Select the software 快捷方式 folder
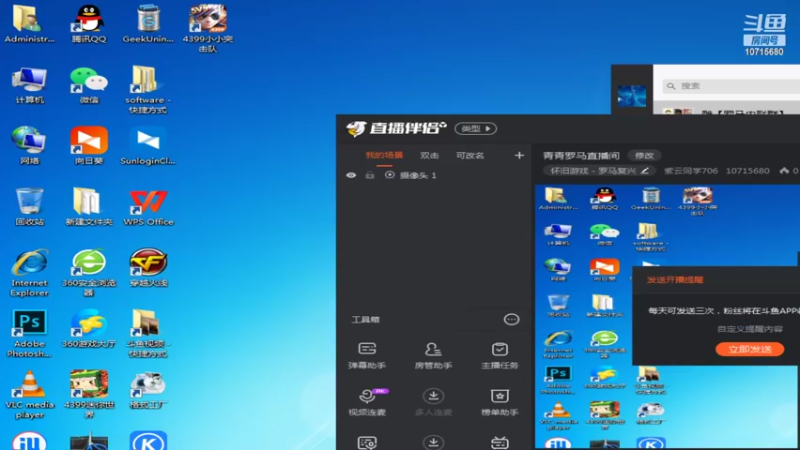 tap(148, 90)
